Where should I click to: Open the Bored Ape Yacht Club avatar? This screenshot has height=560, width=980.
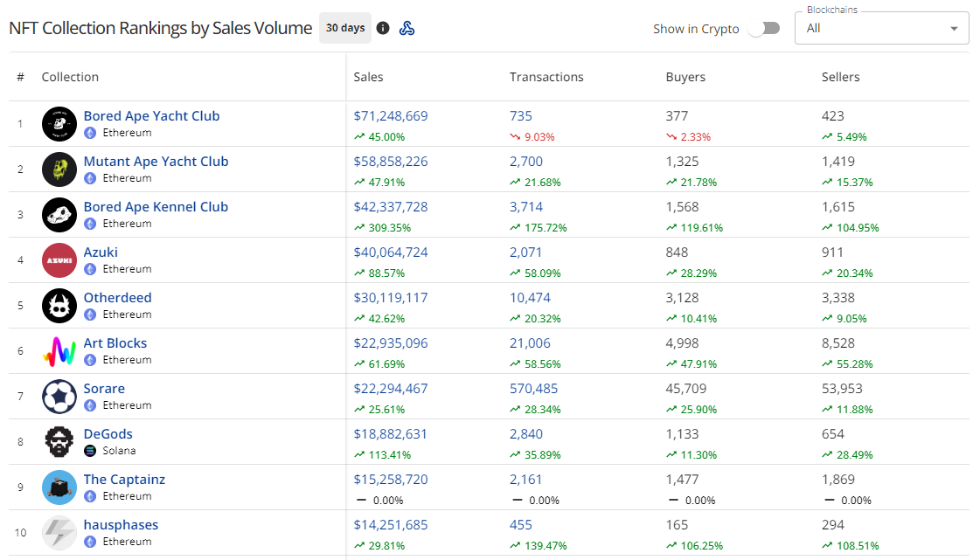(59, 123)
